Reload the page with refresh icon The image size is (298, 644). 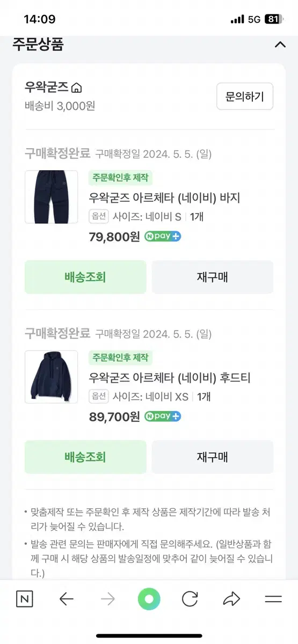(190, 599)
